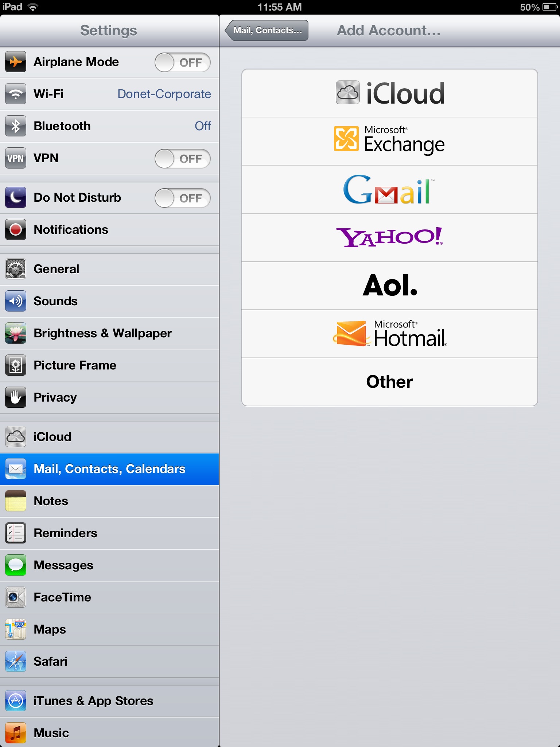Choose Yahoo! account option
Viewport: 560px width, 747px height.
tap(390, 237)
